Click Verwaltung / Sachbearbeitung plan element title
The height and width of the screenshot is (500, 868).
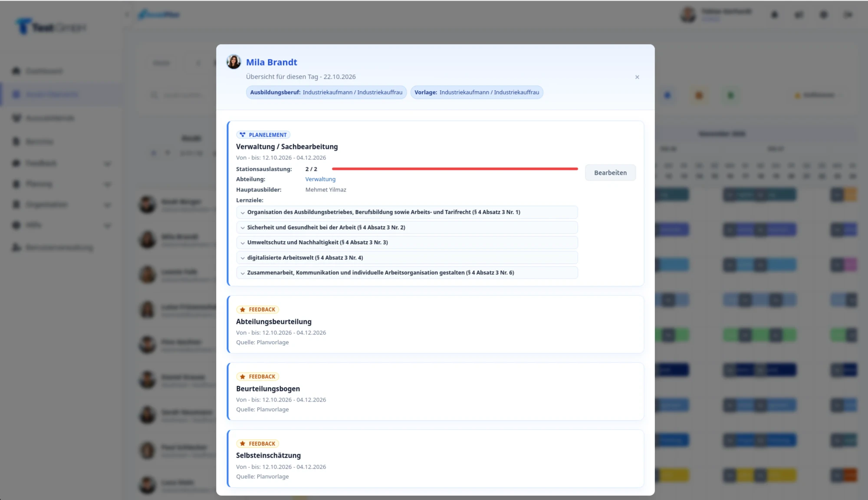click(x=287, y=147)
